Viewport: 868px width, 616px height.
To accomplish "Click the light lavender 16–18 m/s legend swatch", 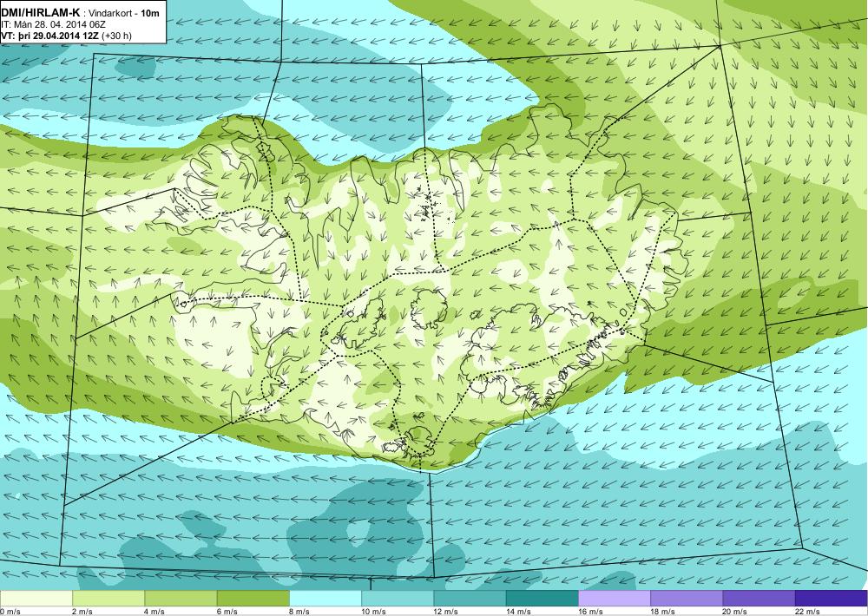I will (615, 598).
